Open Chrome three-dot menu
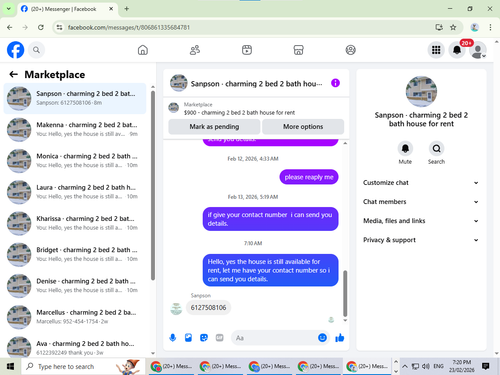Image resolution: width=500 pixels, height=375 pixels. tap(490, 27)
